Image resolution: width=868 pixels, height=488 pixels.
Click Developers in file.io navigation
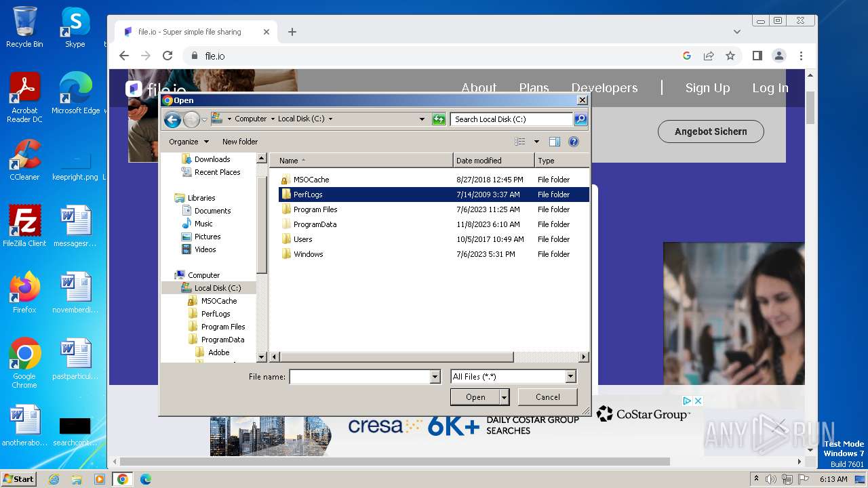(604, 88)
